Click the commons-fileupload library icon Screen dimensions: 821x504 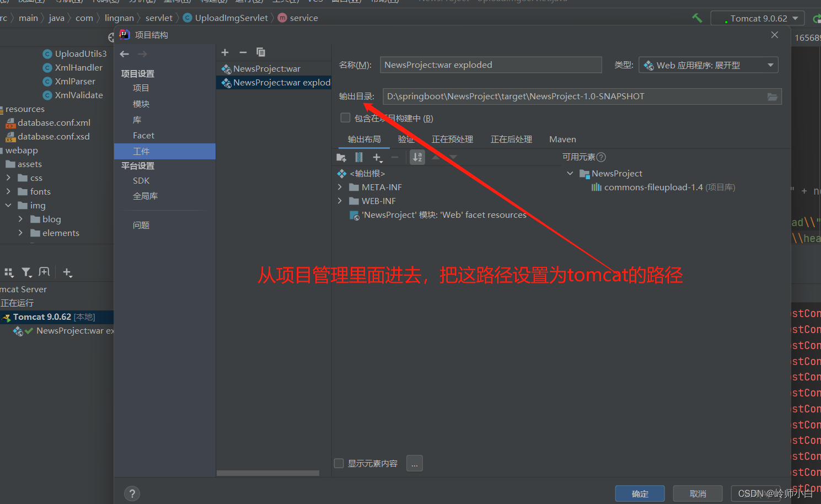point(596,187)
